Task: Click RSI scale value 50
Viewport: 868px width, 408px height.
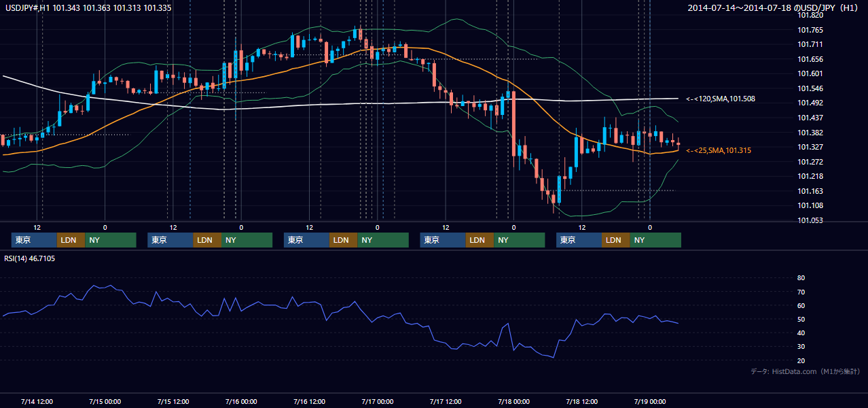Action: coord(801,319)
